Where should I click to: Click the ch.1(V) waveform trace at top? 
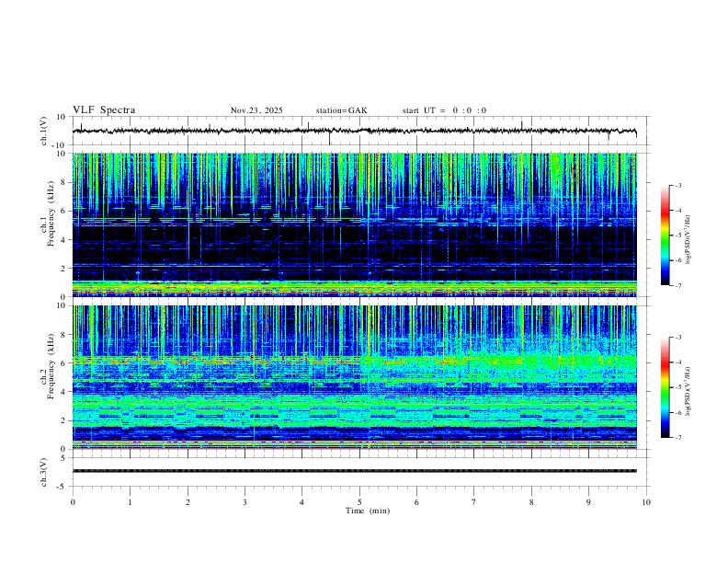click(354, 131)
